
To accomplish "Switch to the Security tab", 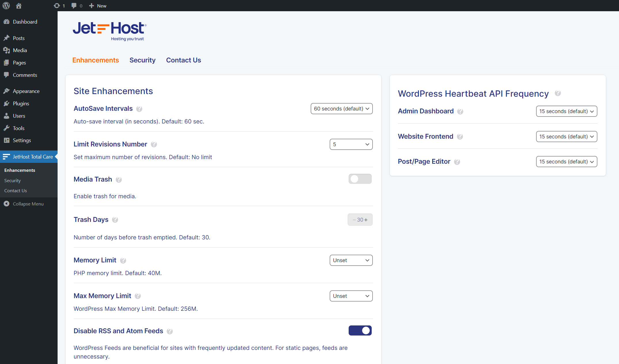I will (142, 60).
